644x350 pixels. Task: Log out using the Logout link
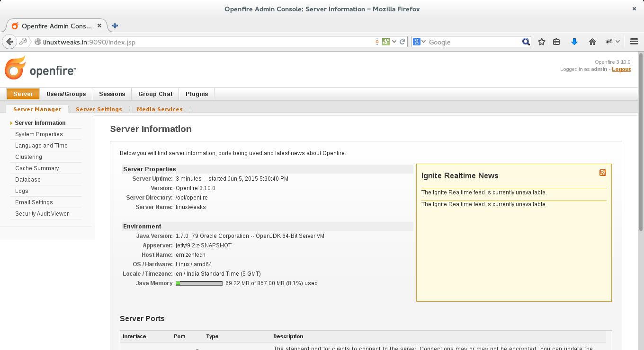coord(621,69)
